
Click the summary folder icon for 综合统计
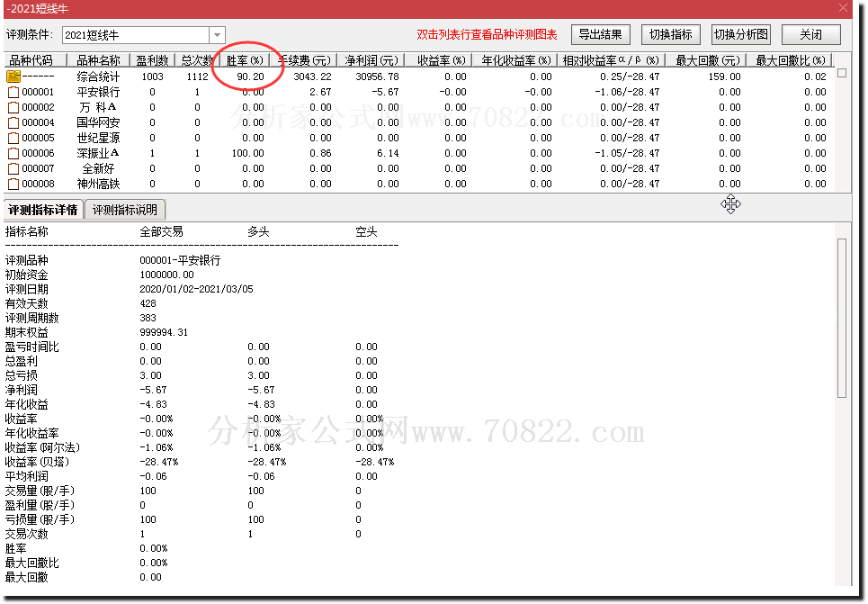click(x=13, y=77)
